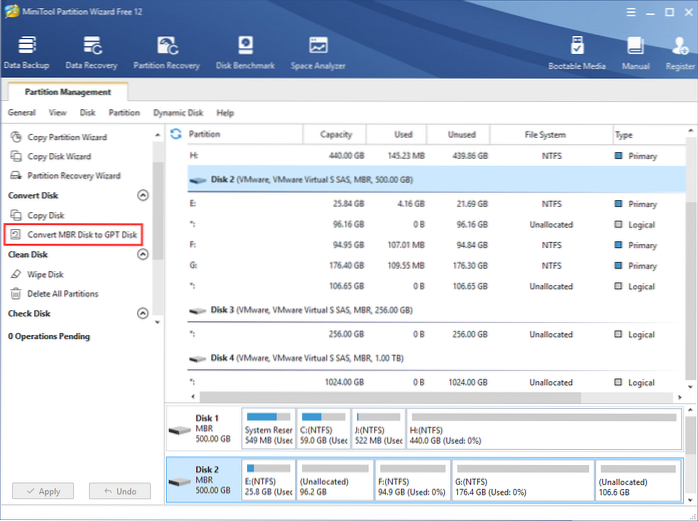Collapse the Convert Disk section
The height and width of the screenshot is (521, 698).
coord(143,196)
